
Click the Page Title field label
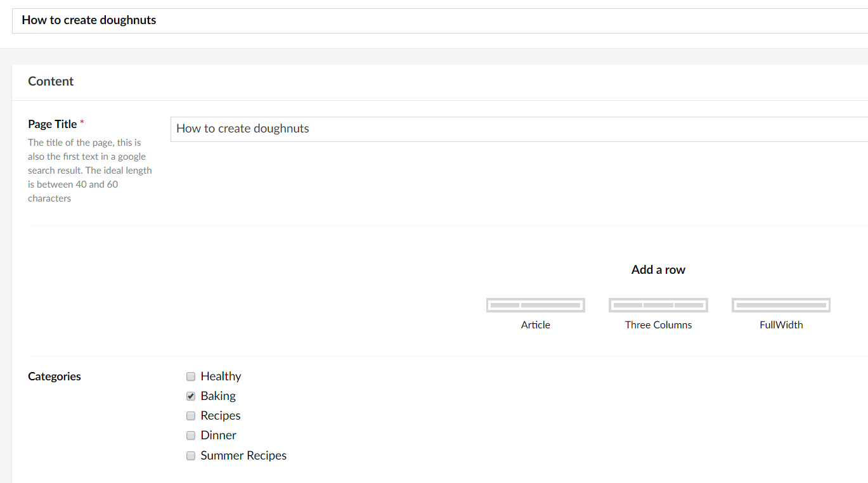(x=53, y=124)
